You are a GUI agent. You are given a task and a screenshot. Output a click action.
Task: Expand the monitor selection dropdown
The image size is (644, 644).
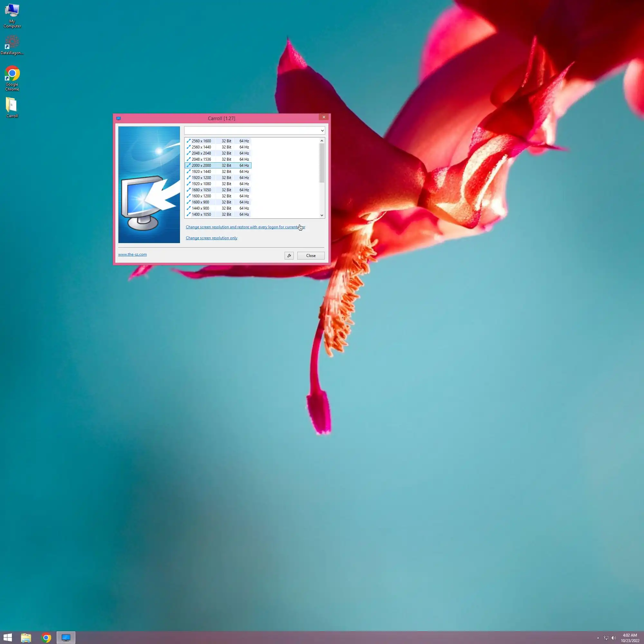(x=322, y=131)
